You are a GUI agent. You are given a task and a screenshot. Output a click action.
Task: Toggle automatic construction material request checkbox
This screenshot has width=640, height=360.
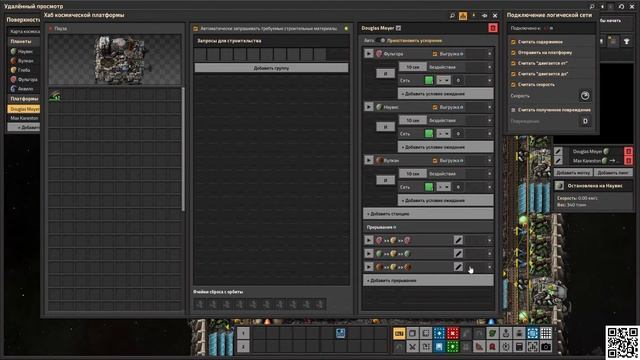point(196,29)
